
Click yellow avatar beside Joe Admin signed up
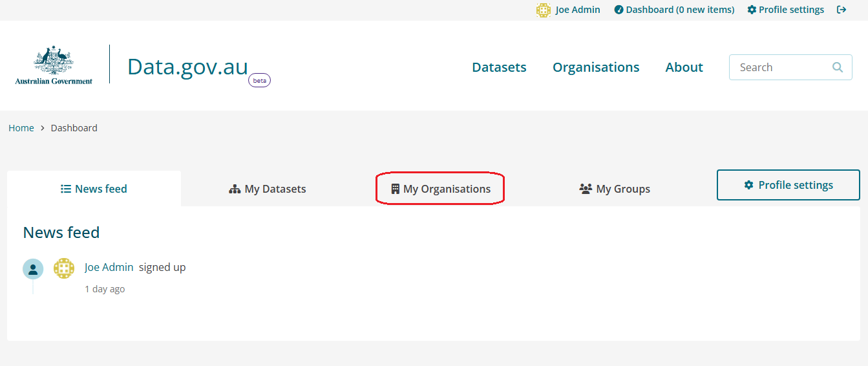pyautogui.click(x=64, y=268)
